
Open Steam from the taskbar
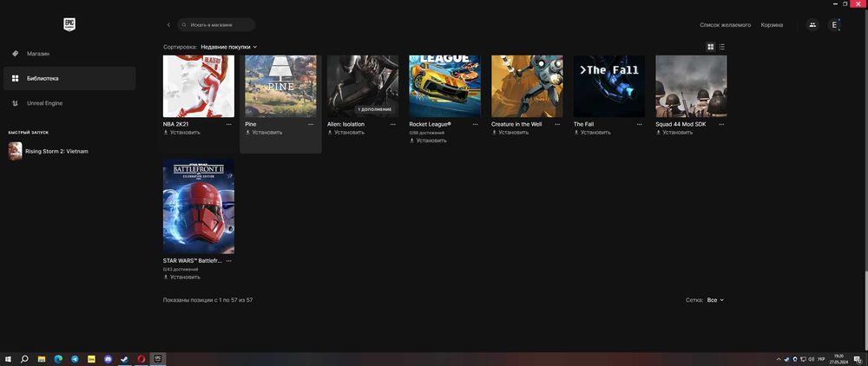point(124,359)
